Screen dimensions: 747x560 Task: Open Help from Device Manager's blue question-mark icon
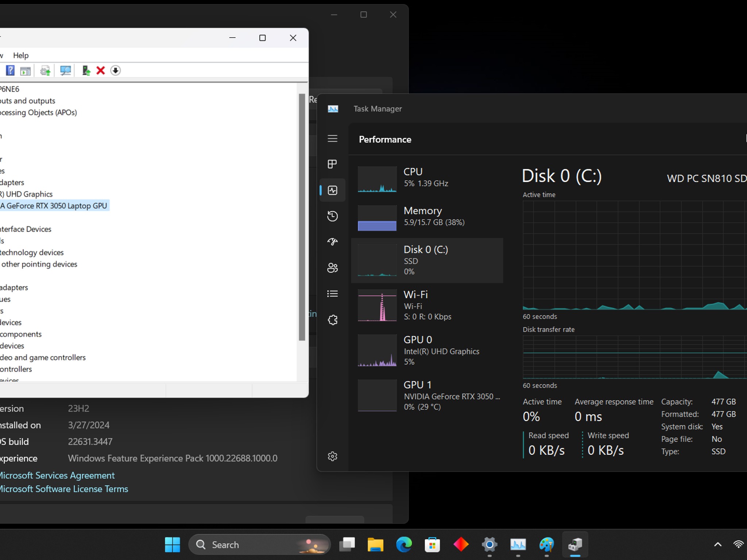[10, 70]
